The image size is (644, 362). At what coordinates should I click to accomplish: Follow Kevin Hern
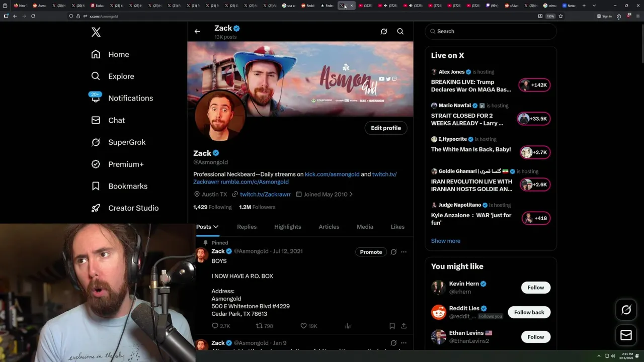536,288
